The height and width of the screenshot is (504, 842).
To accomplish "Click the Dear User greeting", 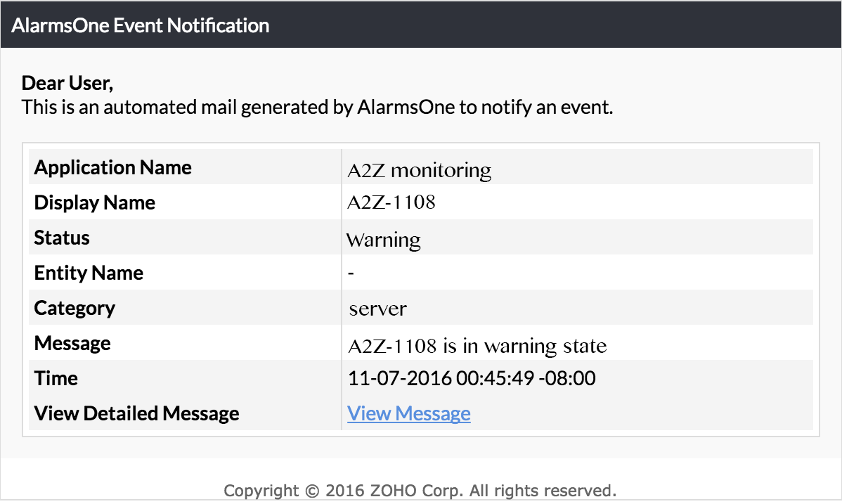I will pyautogui.click(x=67, y=83).
